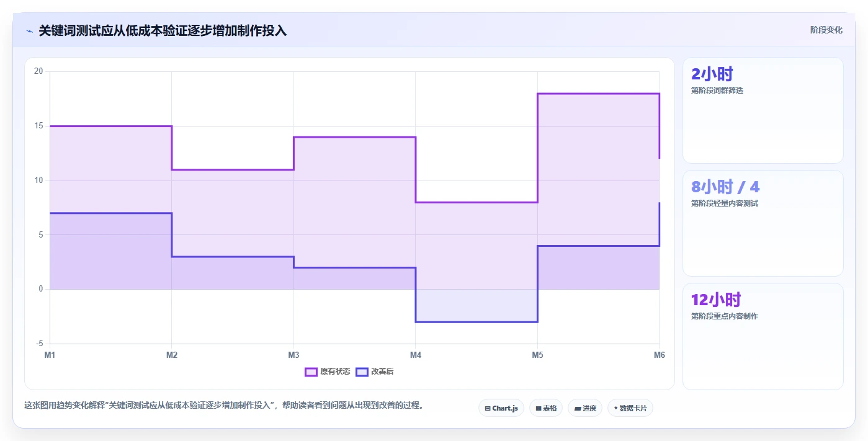
Task: Open the 12小时 stage card
Action: pyautogui.click(x=763, y=336)
